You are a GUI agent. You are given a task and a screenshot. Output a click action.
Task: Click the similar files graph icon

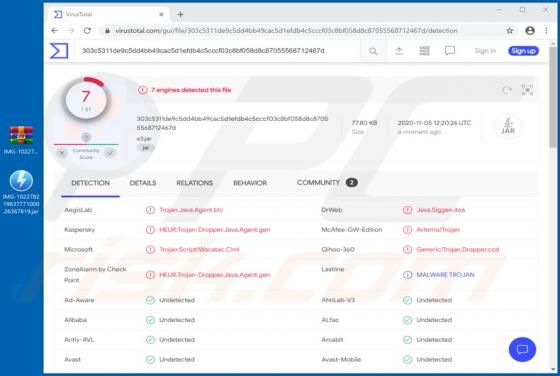pos(527,90)
